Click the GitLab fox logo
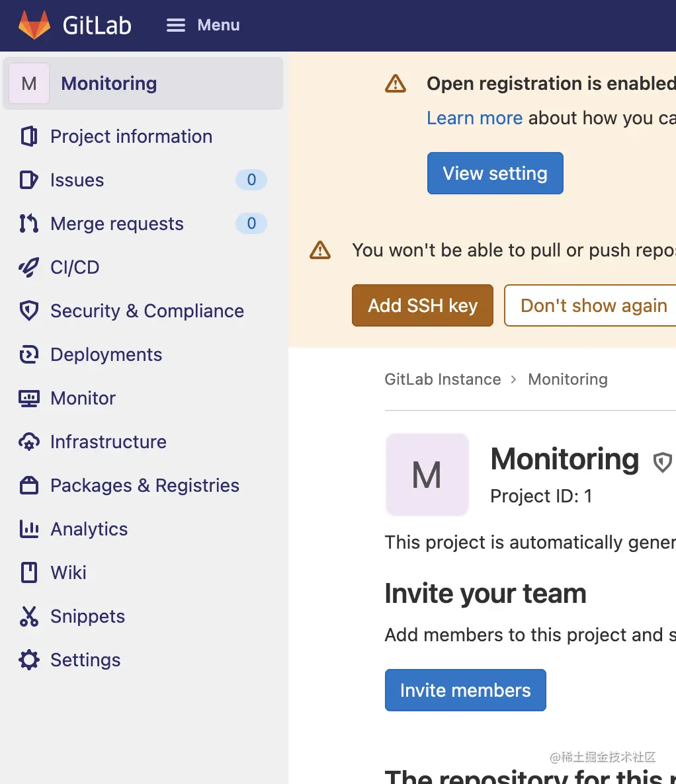The height and width of the screenshot is (784, 676). pyautogui.click(x=34, y=24)
